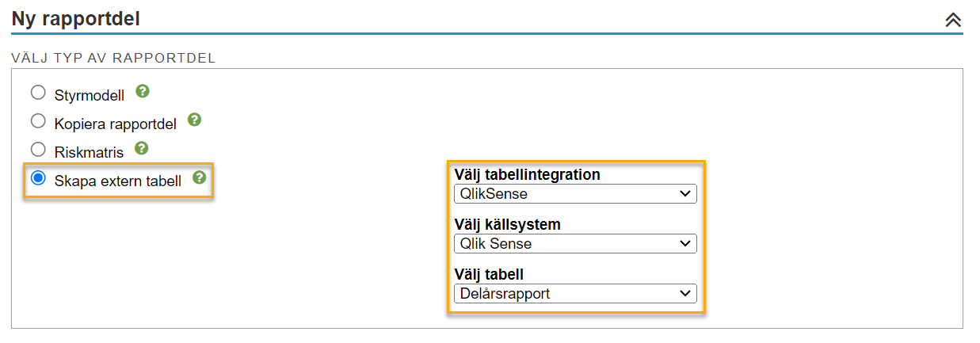Click the Styrmodell label text
This screenshot has height=343, width=980.
click(90, 97)
